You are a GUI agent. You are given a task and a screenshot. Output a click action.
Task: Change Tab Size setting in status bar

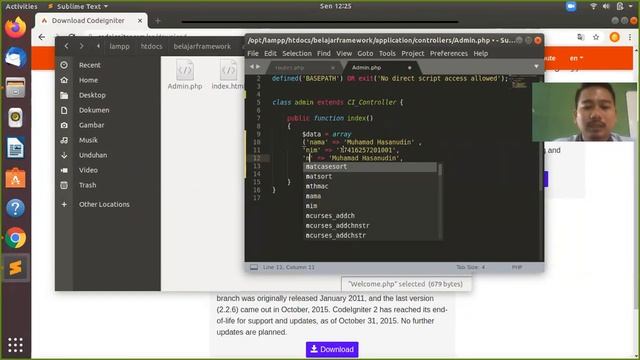pyautogui.click(x=471, y=267)
